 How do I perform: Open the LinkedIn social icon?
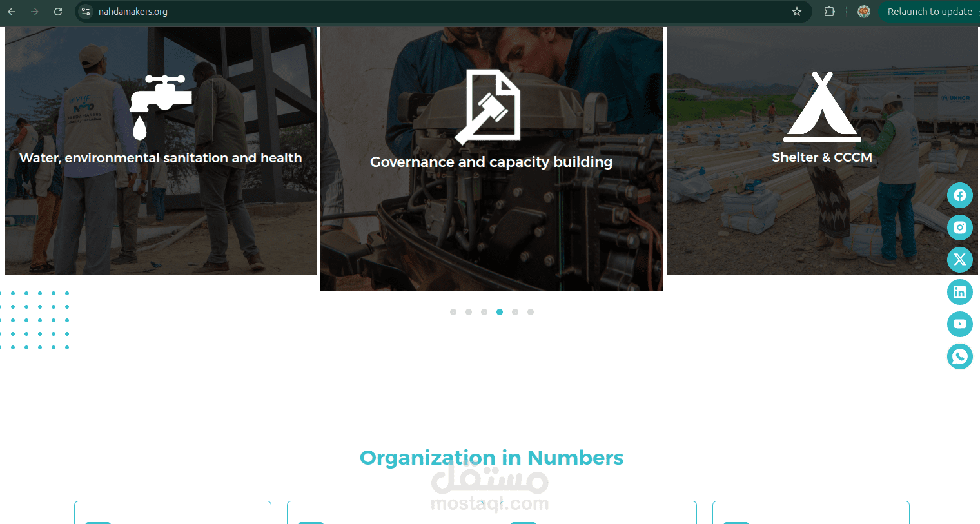[960, 292]
